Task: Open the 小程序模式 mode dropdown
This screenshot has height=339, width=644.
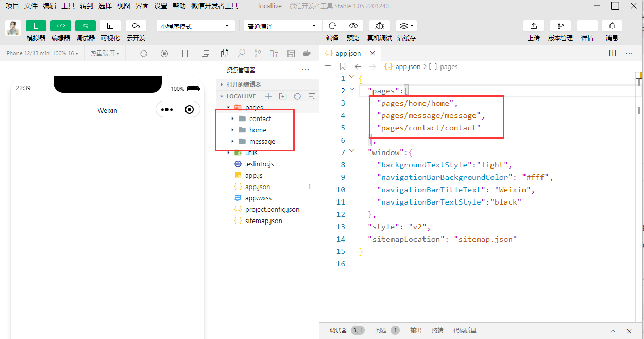Action: click(196, 26)
